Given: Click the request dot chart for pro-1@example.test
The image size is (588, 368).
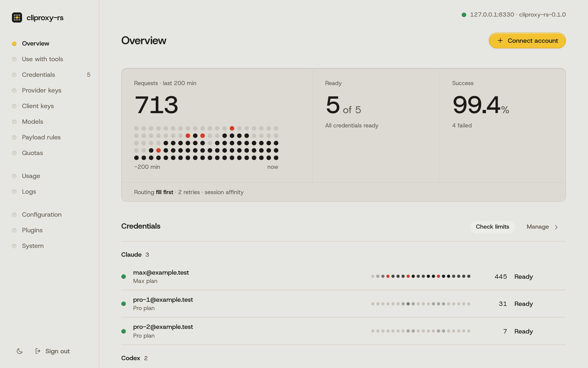Looking at the screenshot, I should [x=421, y=304].
